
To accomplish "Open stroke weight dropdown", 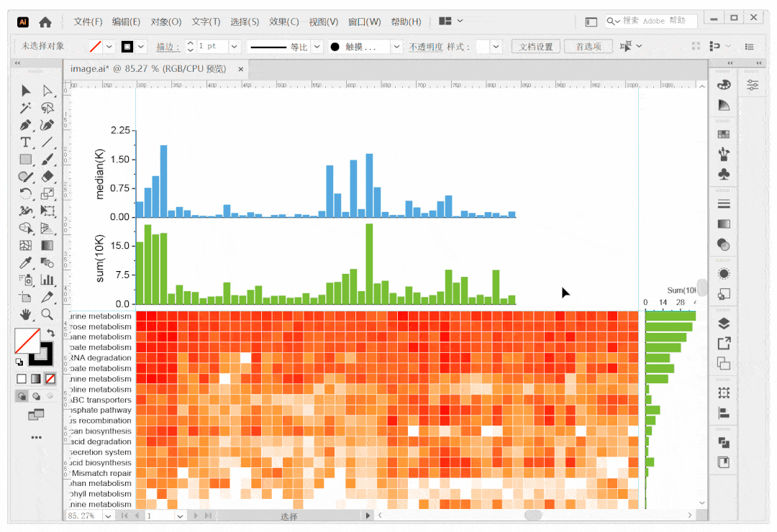I will [x=234, y=47].
